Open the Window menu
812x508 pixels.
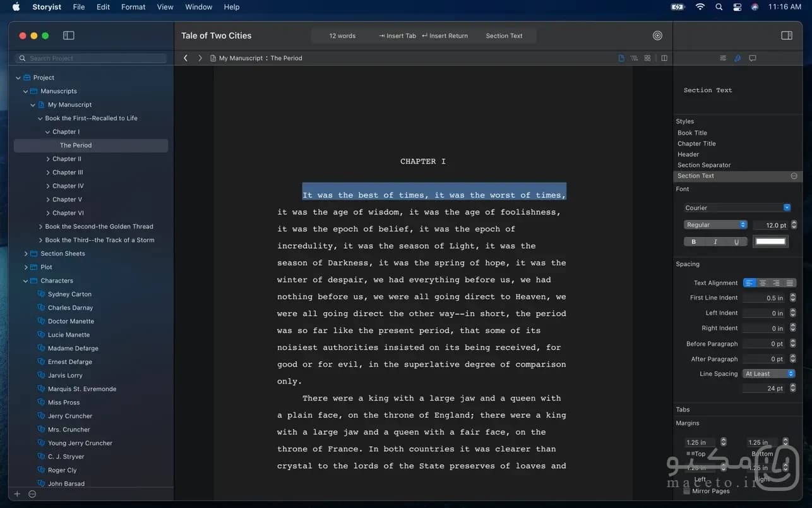tap(198, 7)
